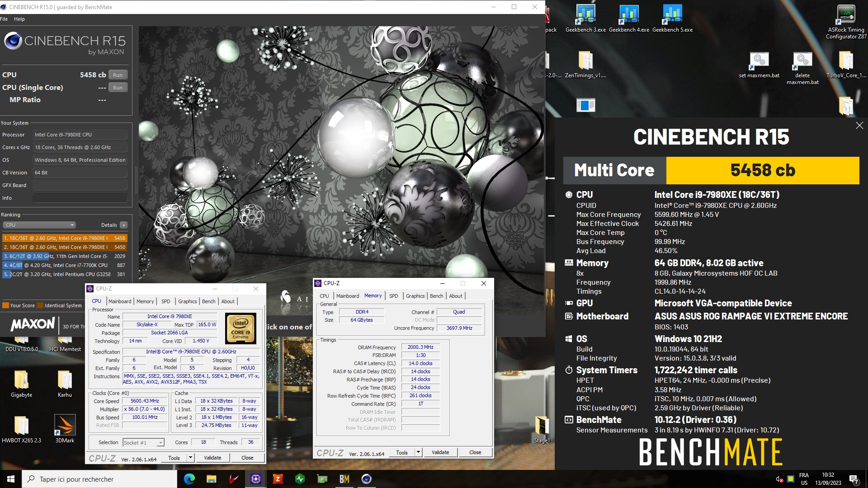Select ranking entry scoring 5450
868x488 pixels.
[x=65, y=247]
